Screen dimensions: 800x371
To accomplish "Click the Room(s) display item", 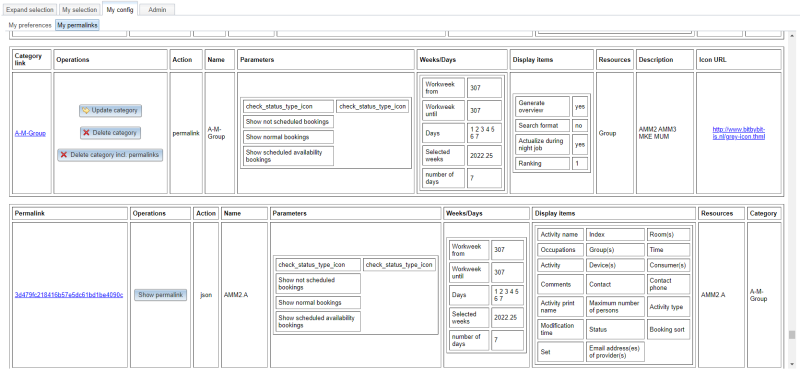I will tap(668, 235).
